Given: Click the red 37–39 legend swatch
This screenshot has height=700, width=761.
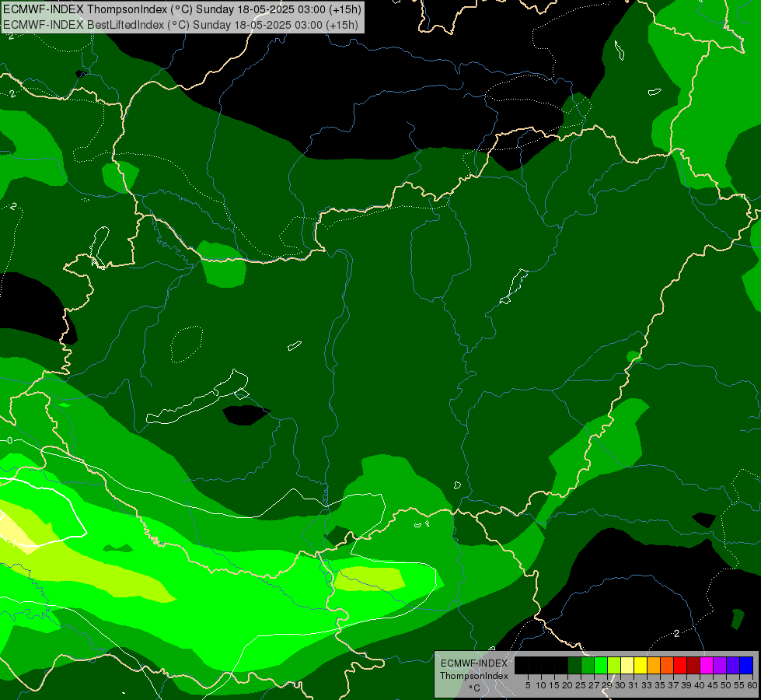Looking at the screenshot, I should click(680, 665).
